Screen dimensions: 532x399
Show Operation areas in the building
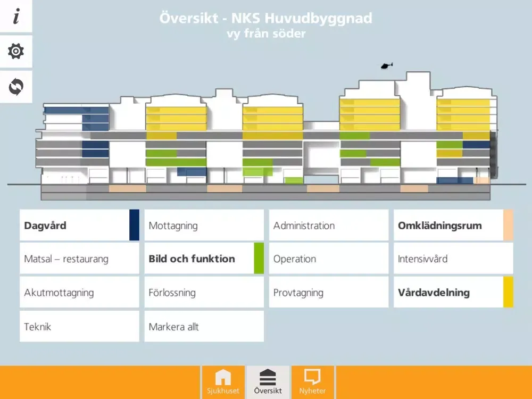coord(328,259)
